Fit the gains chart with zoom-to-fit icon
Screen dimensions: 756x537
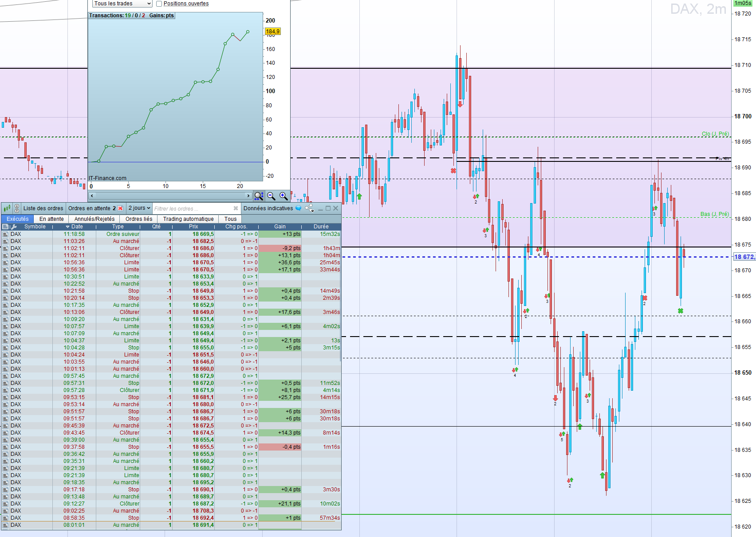(259, 196)
